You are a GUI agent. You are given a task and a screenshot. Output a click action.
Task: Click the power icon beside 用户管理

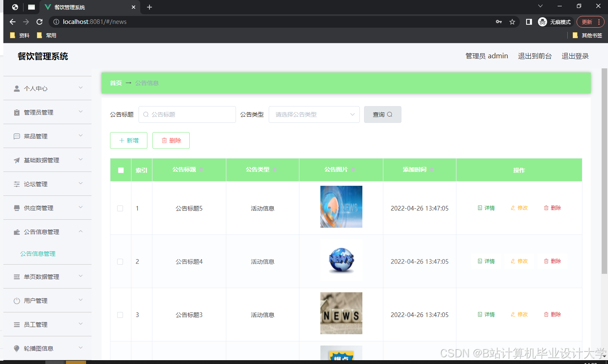pyautogui.click(x=17, y=301)
